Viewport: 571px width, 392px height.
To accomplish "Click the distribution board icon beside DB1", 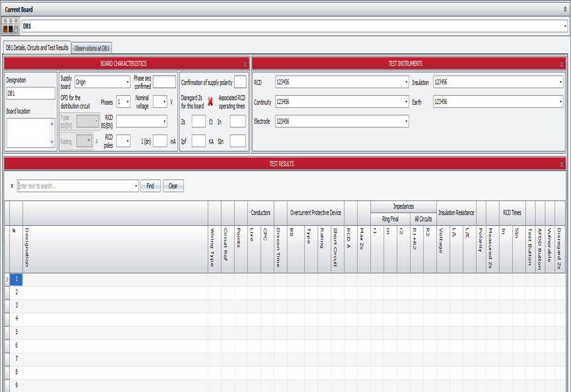I will click(11, 26).
